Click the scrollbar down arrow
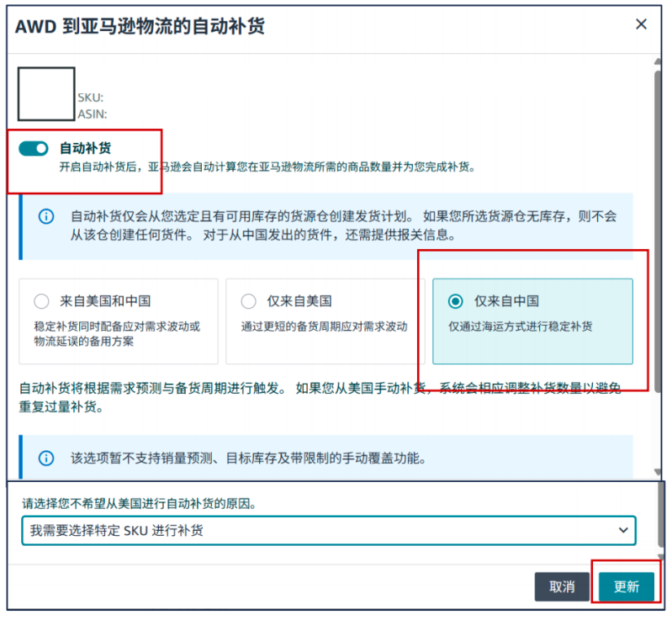 (658, 472)
